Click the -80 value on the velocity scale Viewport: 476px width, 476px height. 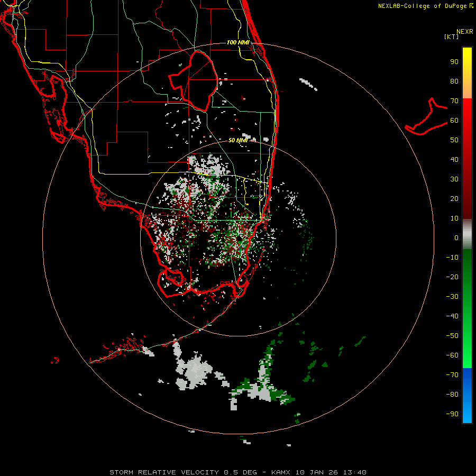[452, 395]
